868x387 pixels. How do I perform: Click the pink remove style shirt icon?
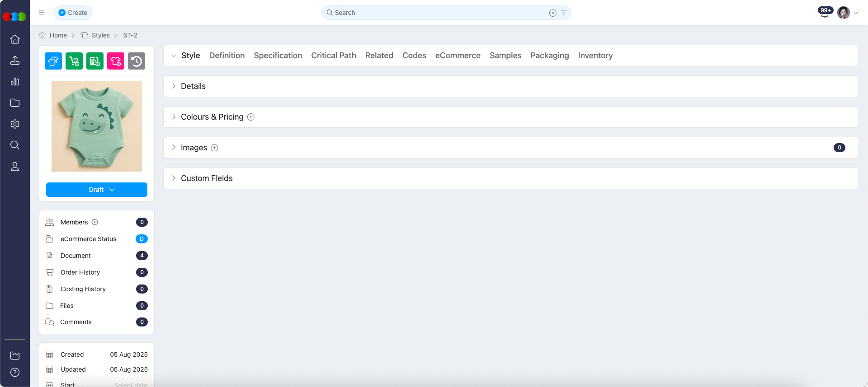tap(116, 61)
